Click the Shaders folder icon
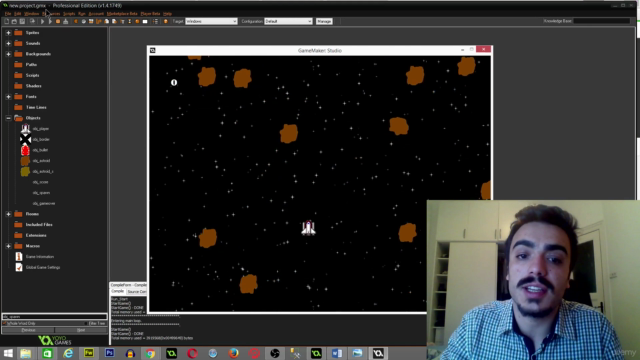640x360 pixels. [18, 86]
